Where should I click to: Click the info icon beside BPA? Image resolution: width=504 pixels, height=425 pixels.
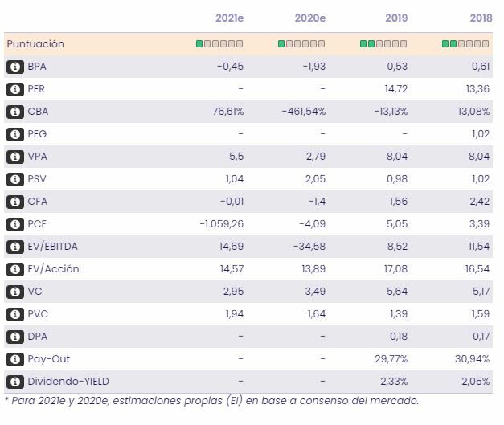[14, 67]
